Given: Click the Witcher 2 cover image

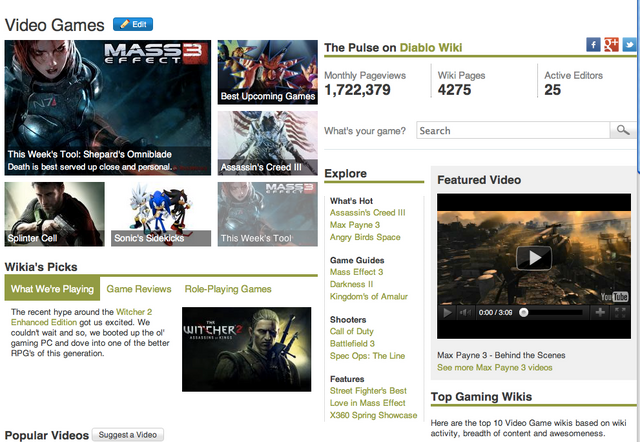Looking at the screenshot, I should tap(247, 349).
